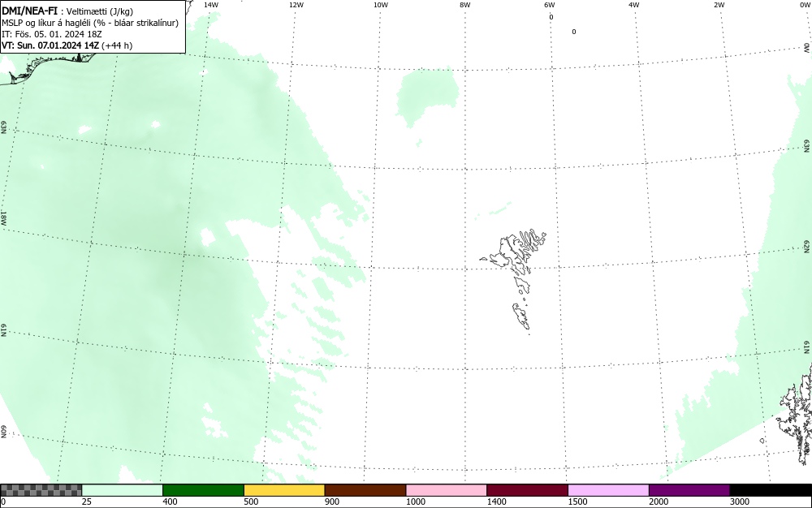This screenshot has width=812, height=508.
Task: Click the light green 25–400 legend swatch
Action: point(123,490)
